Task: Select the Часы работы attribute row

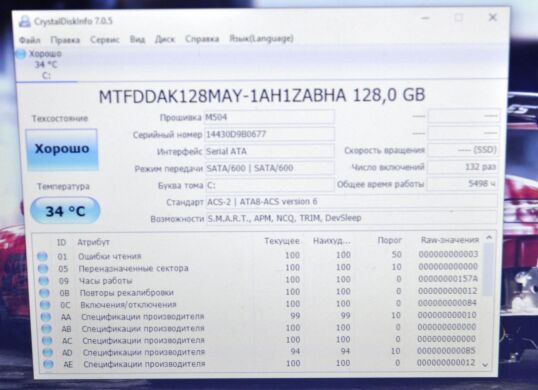Action: [x=258, y=280]
